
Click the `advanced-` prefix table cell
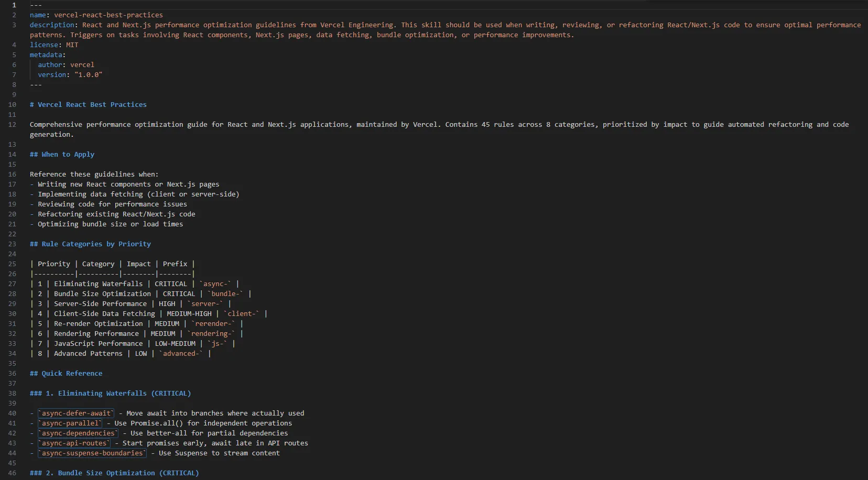(x=181, y=354)
